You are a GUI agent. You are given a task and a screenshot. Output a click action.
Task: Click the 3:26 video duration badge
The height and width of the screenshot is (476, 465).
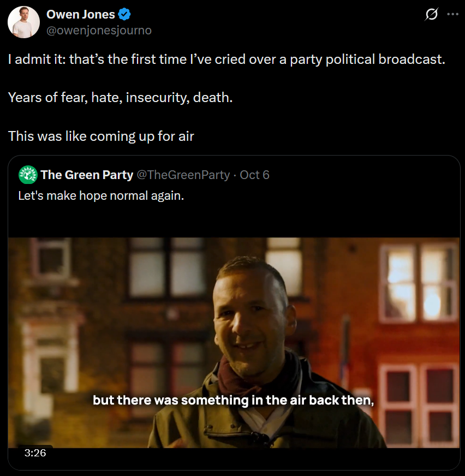click(35, 453)
